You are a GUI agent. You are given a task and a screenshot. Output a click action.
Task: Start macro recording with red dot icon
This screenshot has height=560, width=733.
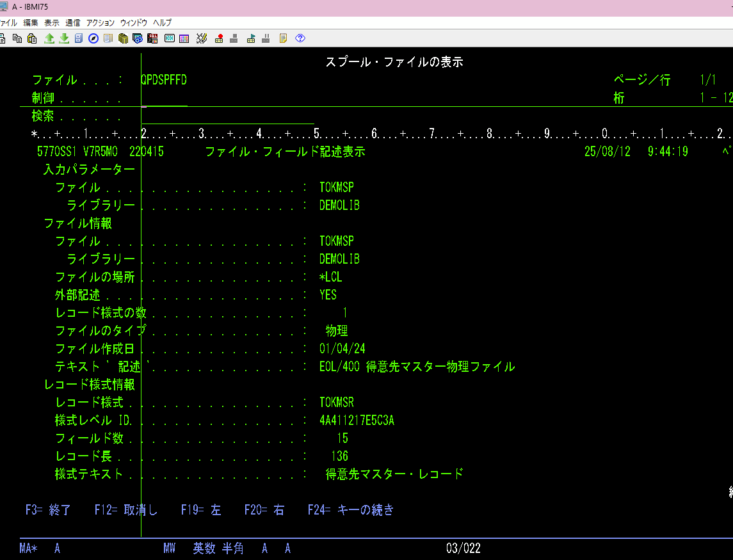(219, 38)
